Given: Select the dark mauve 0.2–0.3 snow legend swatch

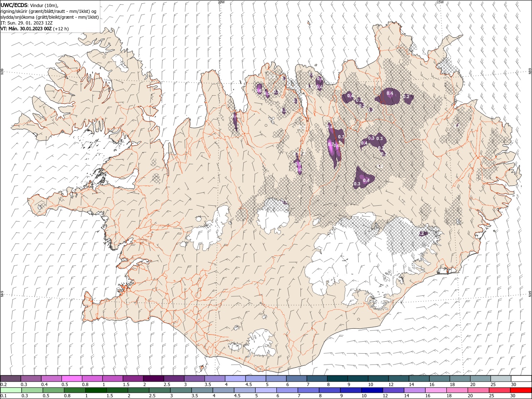Looking at the screenshot, I should tap(11, 379).
